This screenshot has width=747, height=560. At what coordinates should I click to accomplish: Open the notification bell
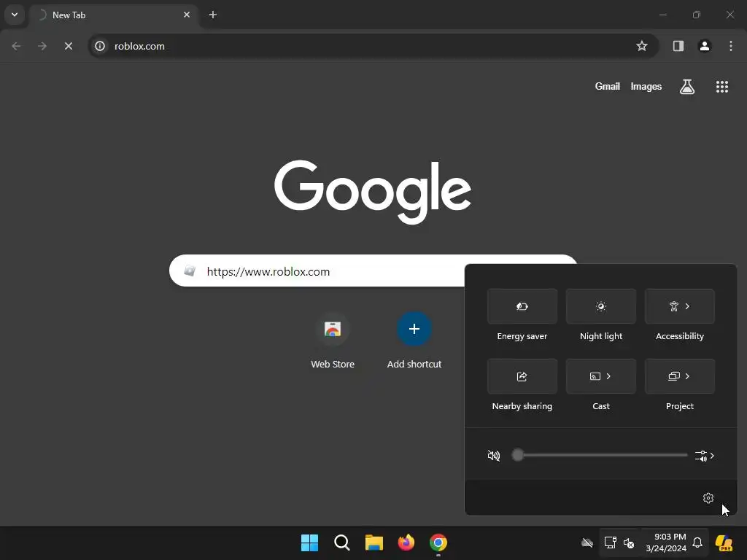[697, 542]
